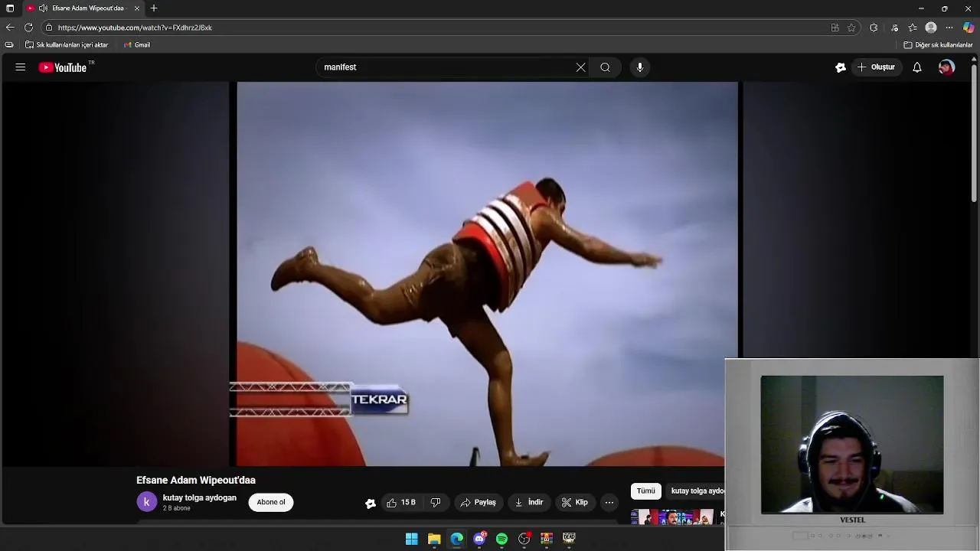The height and width of the screenshot is (551, 980).
Task: Open Spotify from the taskbar
Action: [501, 539]
